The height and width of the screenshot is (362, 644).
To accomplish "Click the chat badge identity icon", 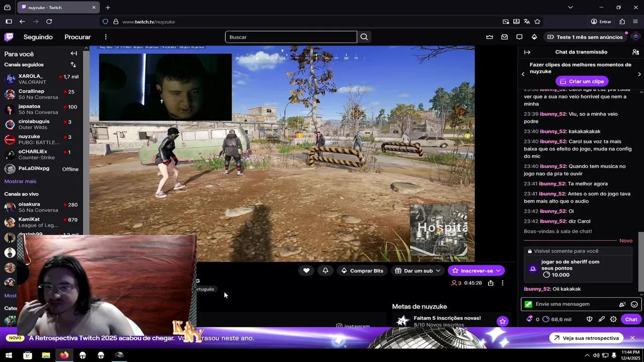I will (x=528, y=304).
